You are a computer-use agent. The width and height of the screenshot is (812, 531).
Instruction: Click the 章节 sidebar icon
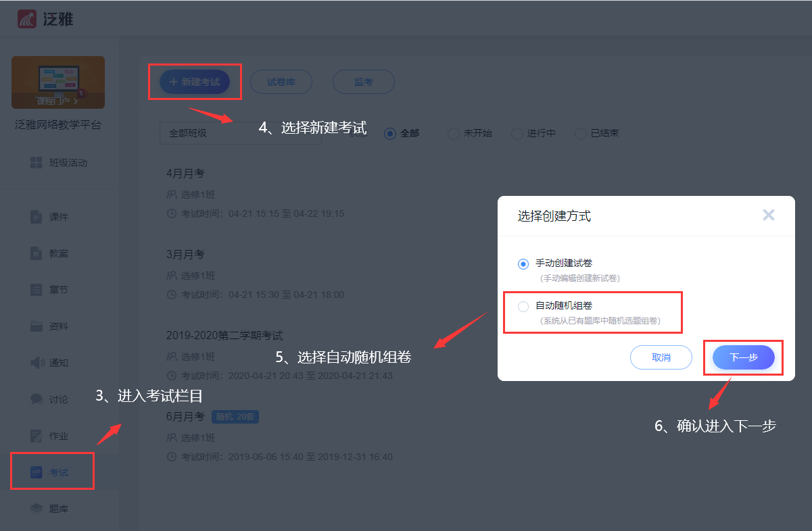pyautogui.click(x=37, y=290)
